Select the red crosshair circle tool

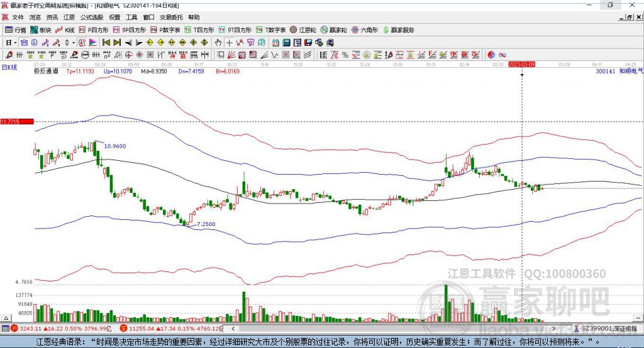pyautogui.click(x=128, y=55)
